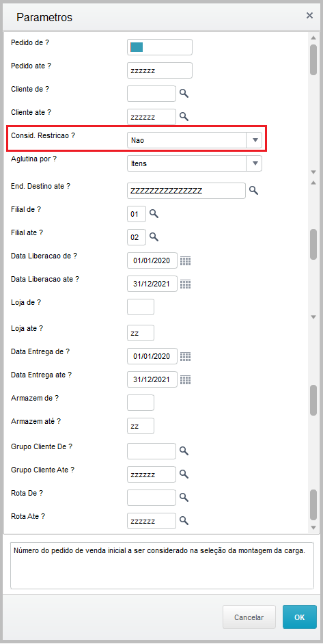Click the Loja de input field
This screenshot has height=644, width=323.
(141, 307)
